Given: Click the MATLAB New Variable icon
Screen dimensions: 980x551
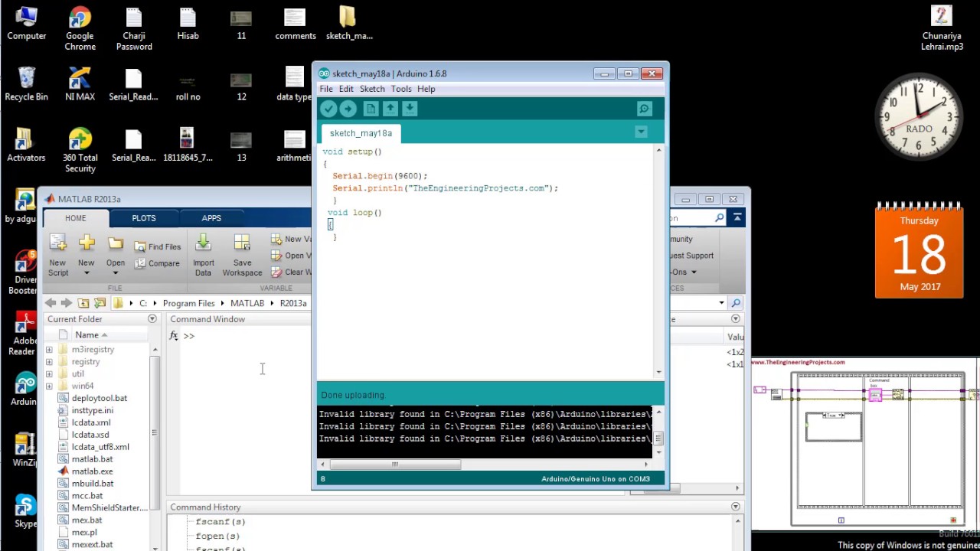Looking at the screenshot, I should point(276,239).
